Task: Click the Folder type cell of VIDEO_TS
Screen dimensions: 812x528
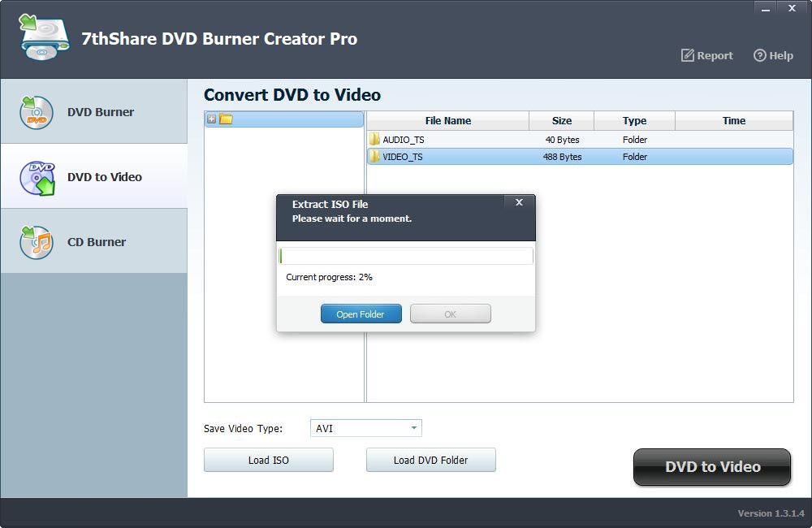Action: click(635, 157)
